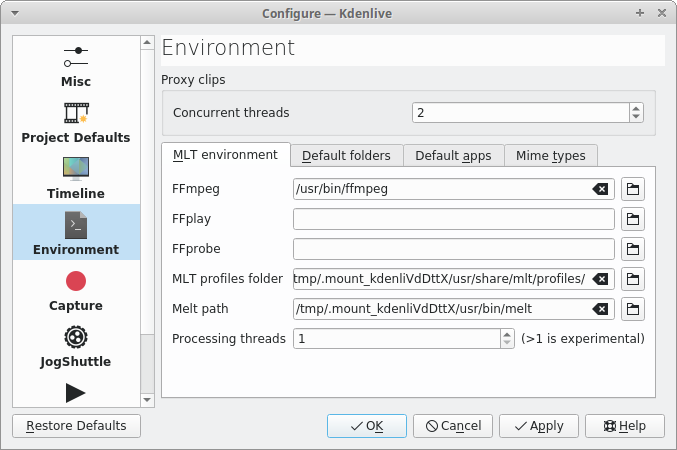Increase Concurrent threads value
677x450 pixels.
point(636,108)
